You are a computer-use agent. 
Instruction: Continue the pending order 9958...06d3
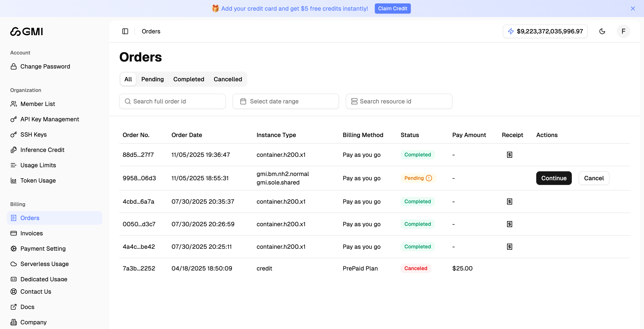553,178
